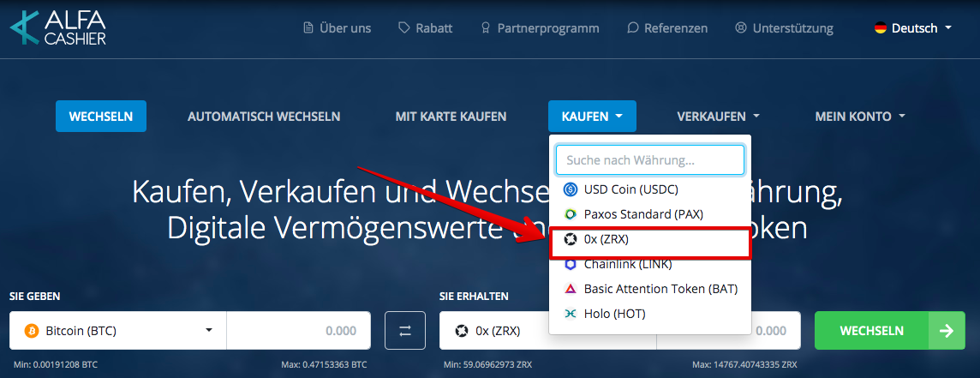Open the VERKAUFEN dropdown menu
Viewport: 980px width, 378px height.
pos(718,117)
